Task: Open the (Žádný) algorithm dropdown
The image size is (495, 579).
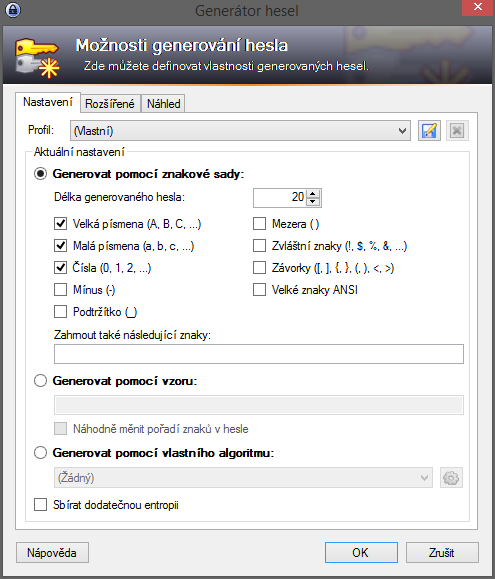Action: (243, 478)
